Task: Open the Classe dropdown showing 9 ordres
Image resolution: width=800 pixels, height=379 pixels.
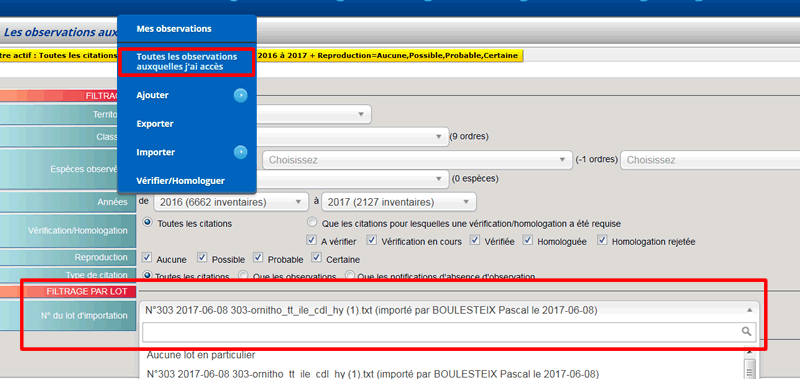Action: [x=352, y=137]
